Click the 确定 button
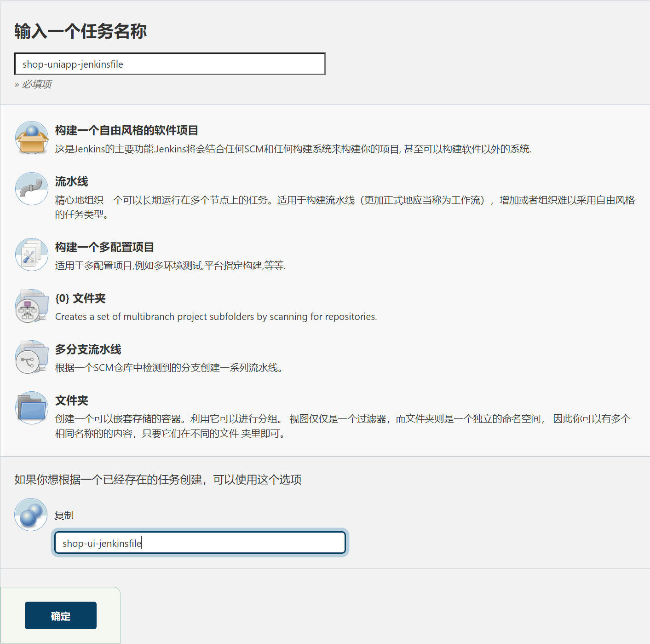650x644 pixels. point(61,615)
